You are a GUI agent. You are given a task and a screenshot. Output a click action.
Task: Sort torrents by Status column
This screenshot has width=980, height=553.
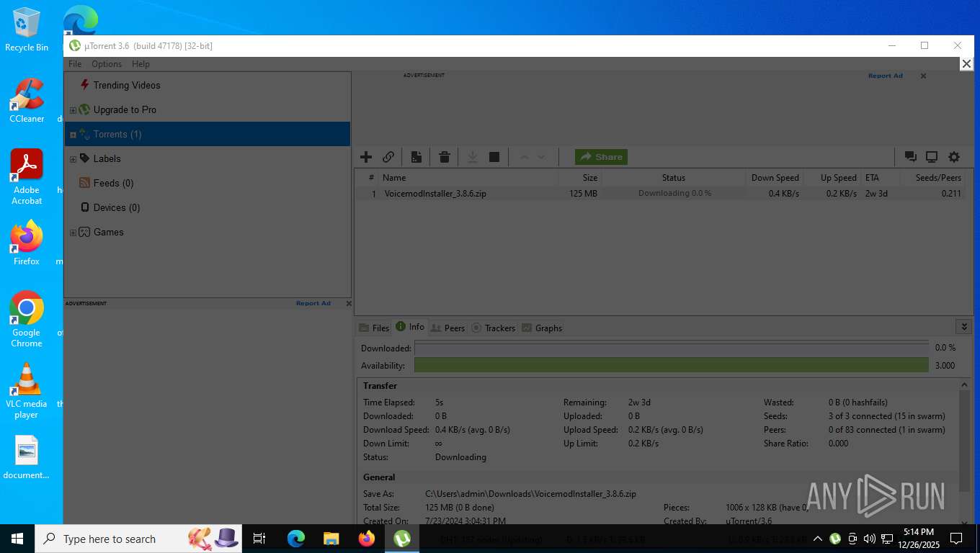coord(674,177)
